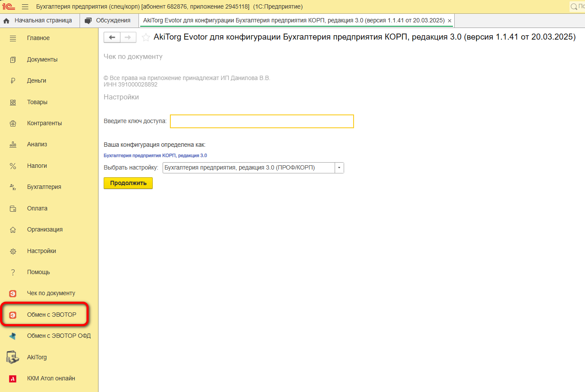Click the Продолжить button
The image size is (585, 392).
click(x=128, y=183)
